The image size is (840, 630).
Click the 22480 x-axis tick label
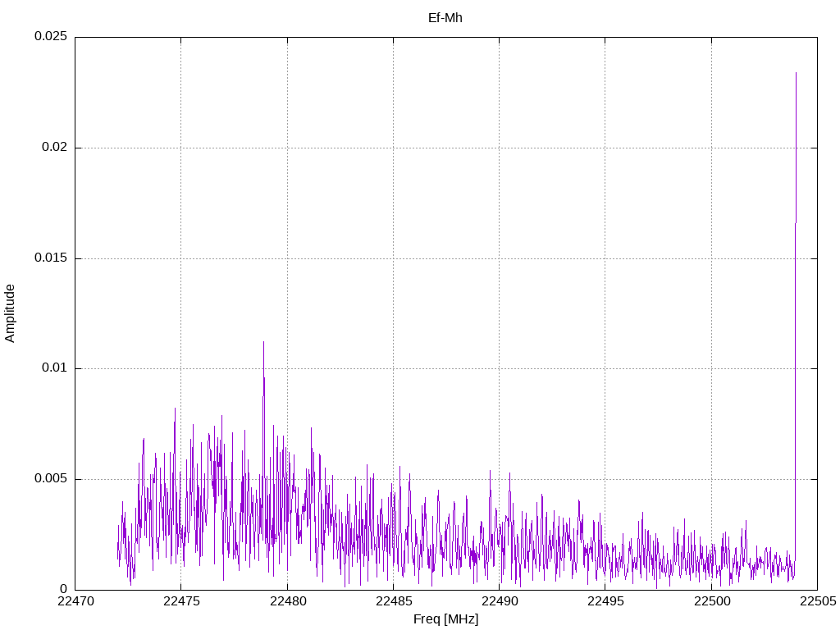287,602
